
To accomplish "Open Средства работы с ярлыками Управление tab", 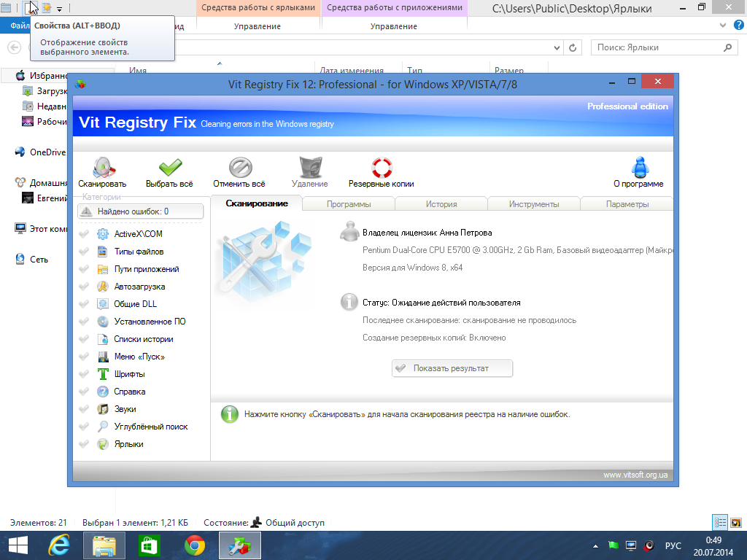I will [258, 26].
